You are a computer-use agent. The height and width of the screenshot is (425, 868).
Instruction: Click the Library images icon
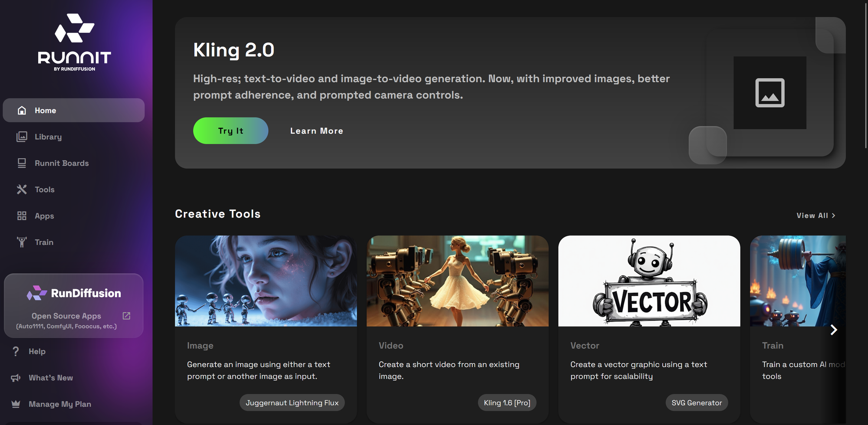point(22,137)
